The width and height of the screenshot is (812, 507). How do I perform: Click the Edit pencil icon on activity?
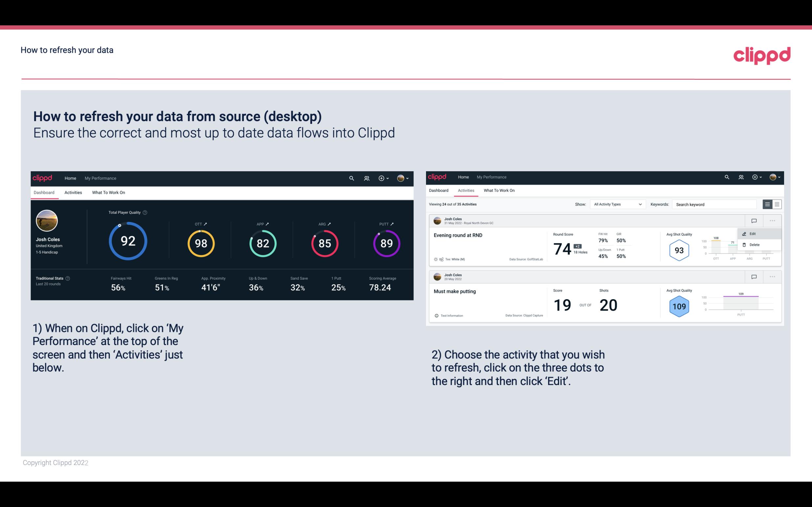pos(744,233)
